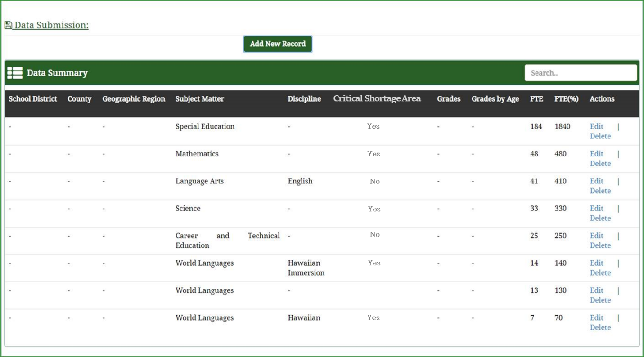Focus the Search input field
Screen dimensions: 644x357
click(581, 73)
